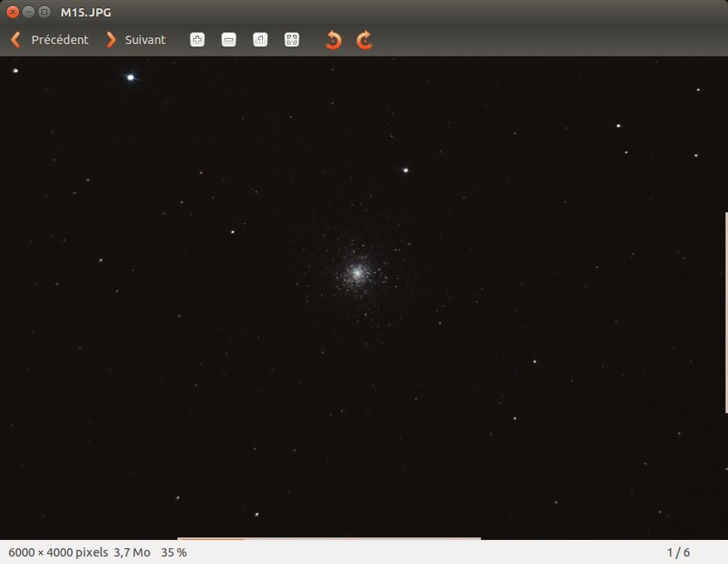Rotate image counterclockwise

tap(333, 40)
